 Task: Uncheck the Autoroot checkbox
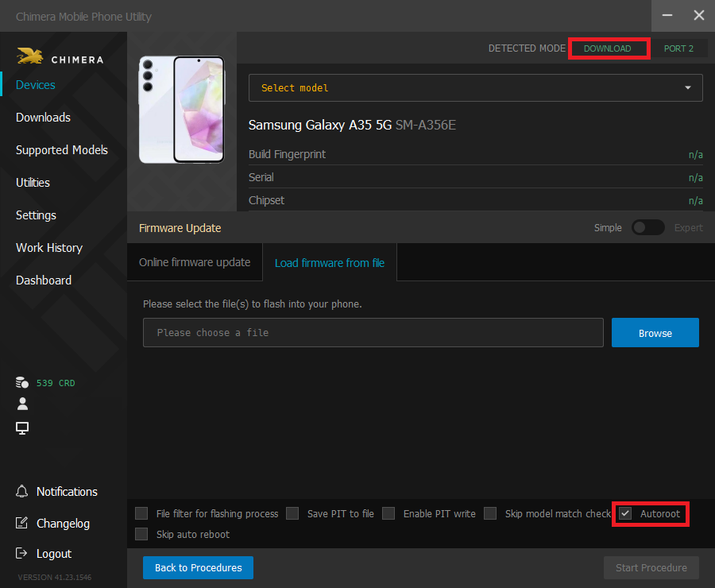point(625,514)
